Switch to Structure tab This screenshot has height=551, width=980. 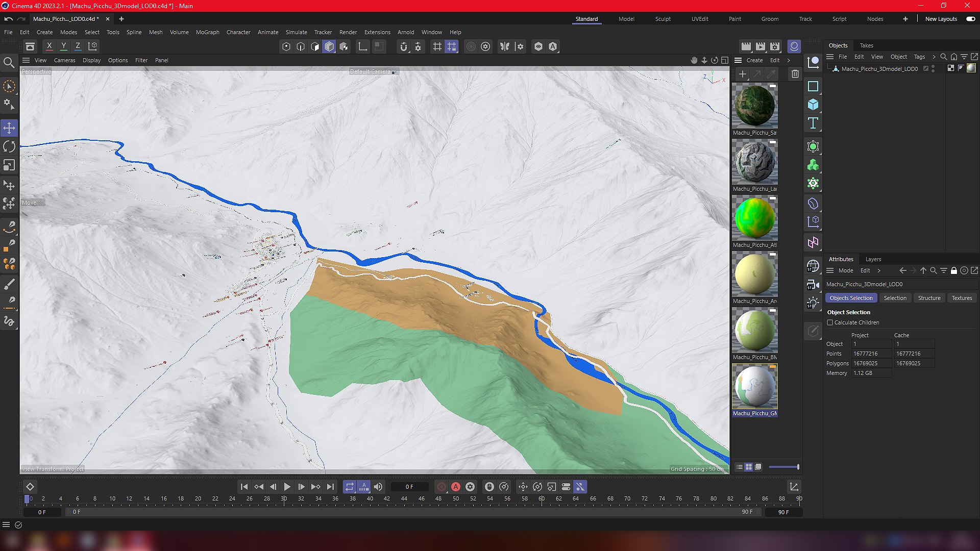(929, 298)
